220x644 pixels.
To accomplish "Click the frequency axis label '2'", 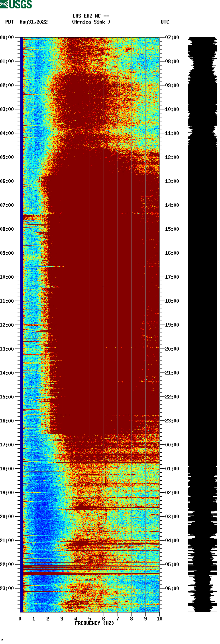I will [48, 619].
